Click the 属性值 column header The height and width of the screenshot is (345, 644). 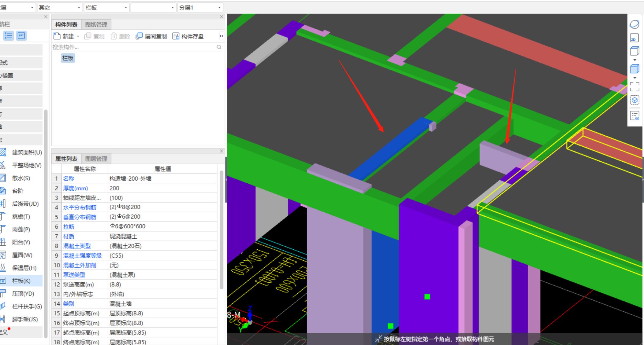[x=162, y=169]
